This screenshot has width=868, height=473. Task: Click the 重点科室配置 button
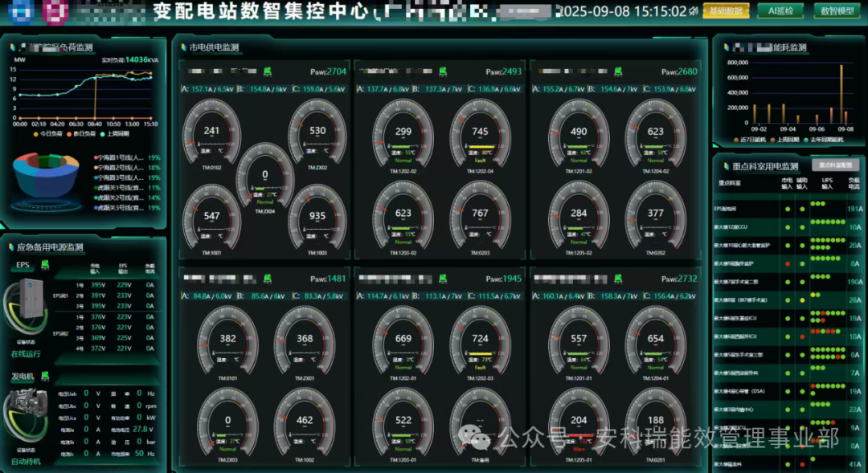tap(835, 165)
